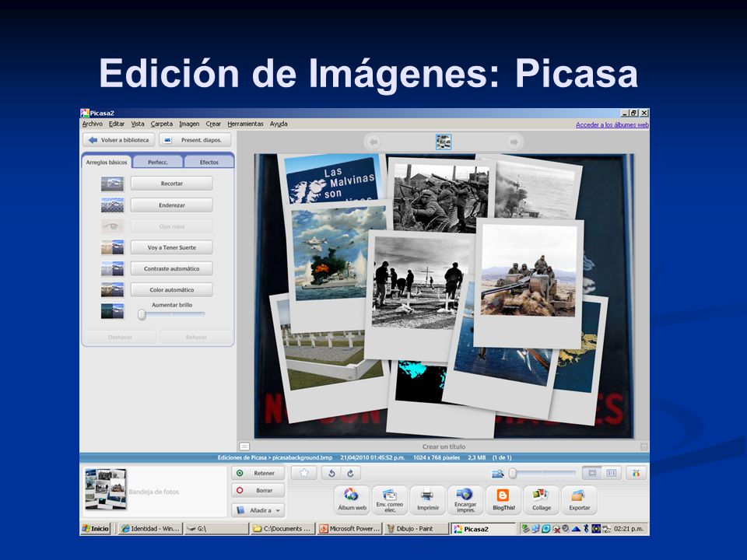Open the Inicio start button
The width and height of the screenshot is (747, 560).
96,529
